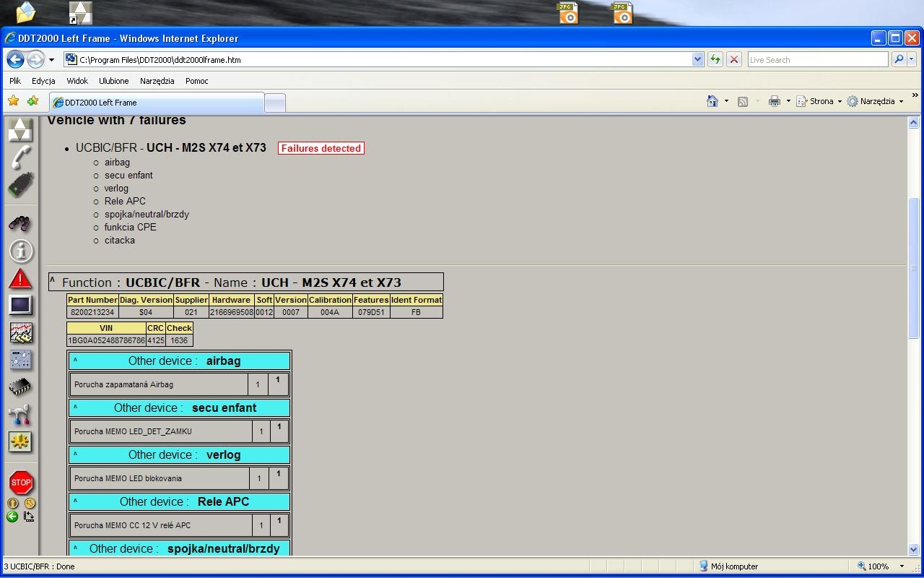This screenshot has height=578, width=924.
Task: Open a new tab with the blank tab button
Action: click(x=275, y=103)
